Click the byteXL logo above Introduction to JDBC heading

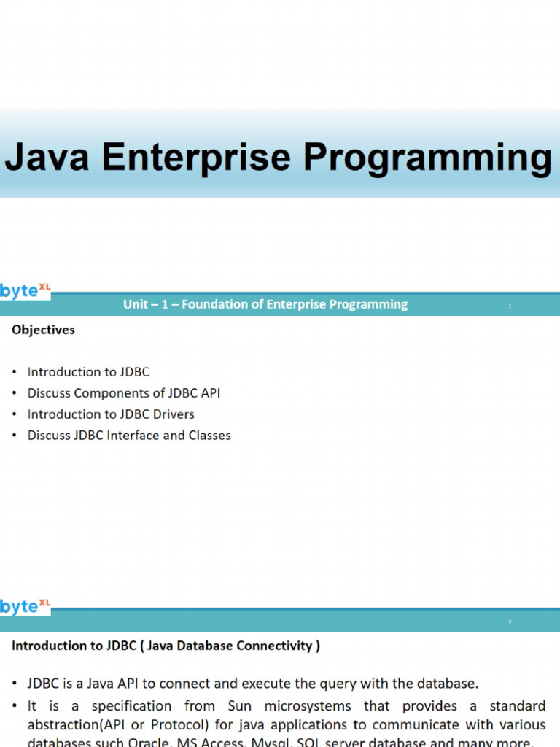tap(25, 606)
